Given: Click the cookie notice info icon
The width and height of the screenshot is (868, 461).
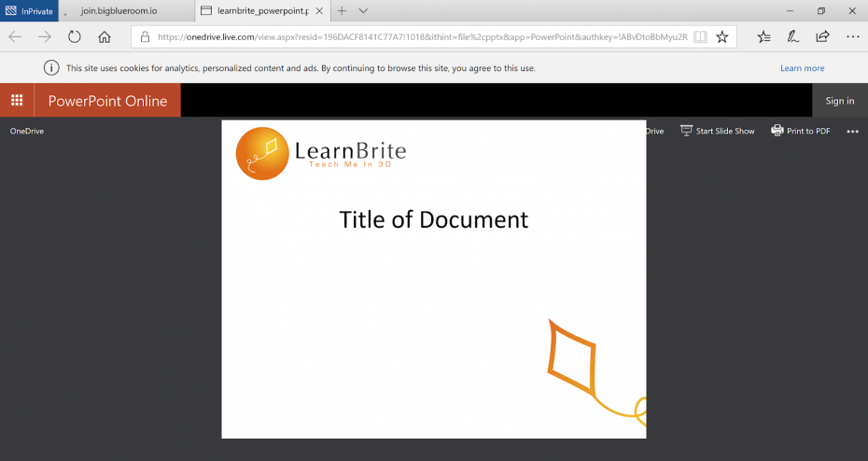Looking at the screenshot, I should (x=51, y=68).
